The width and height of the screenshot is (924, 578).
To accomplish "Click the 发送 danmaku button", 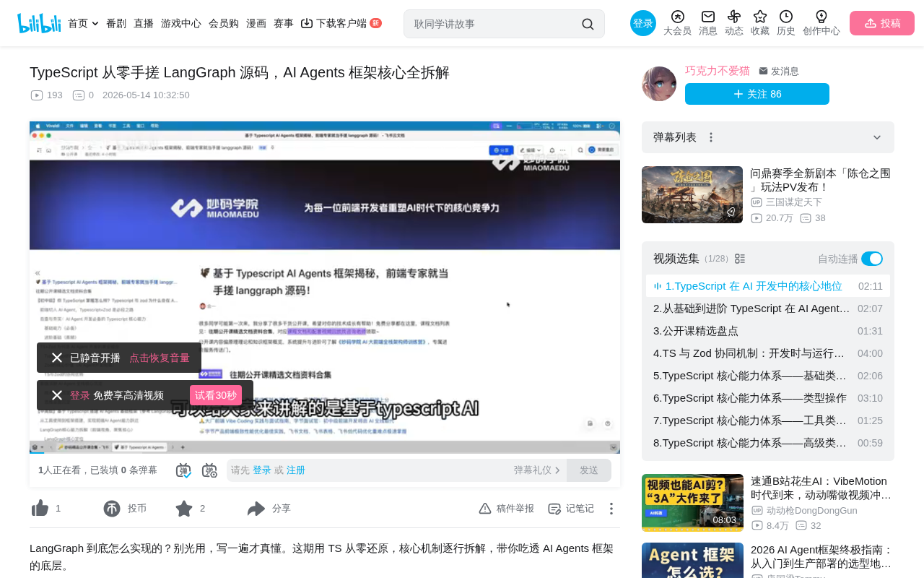I will coord(589,470).
